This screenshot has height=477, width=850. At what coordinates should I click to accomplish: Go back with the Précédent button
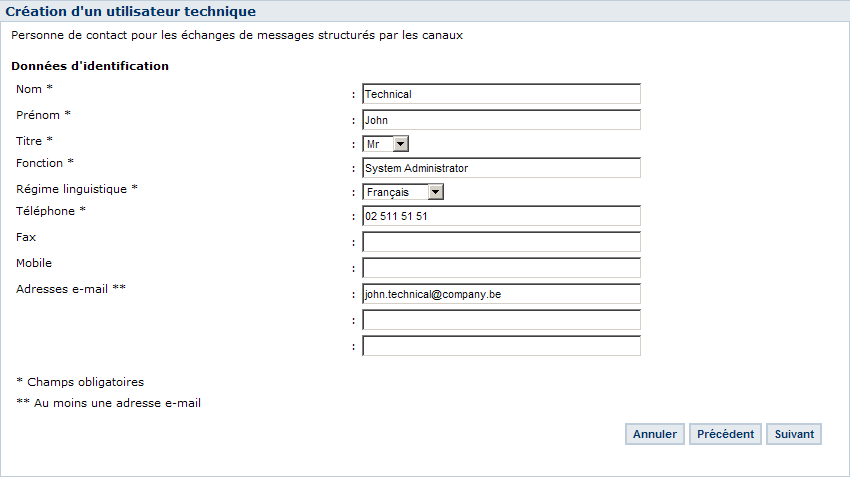click(725, 434)
